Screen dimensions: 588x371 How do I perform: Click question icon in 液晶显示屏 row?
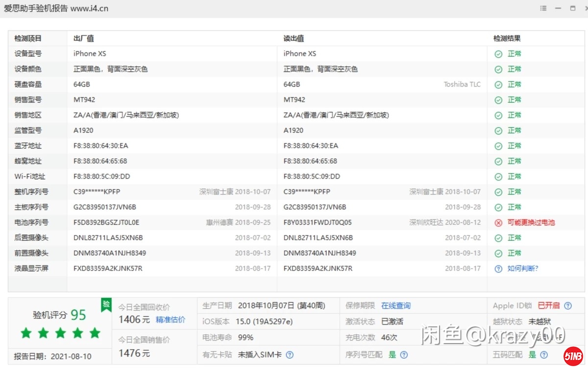(x=498, y=269)
